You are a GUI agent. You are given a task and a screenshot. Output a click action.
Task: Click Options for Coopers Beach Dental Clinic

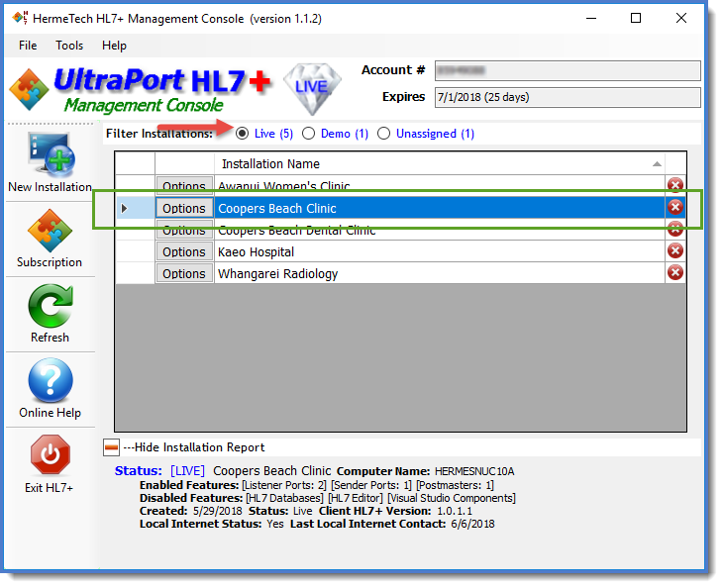point(184,230)
